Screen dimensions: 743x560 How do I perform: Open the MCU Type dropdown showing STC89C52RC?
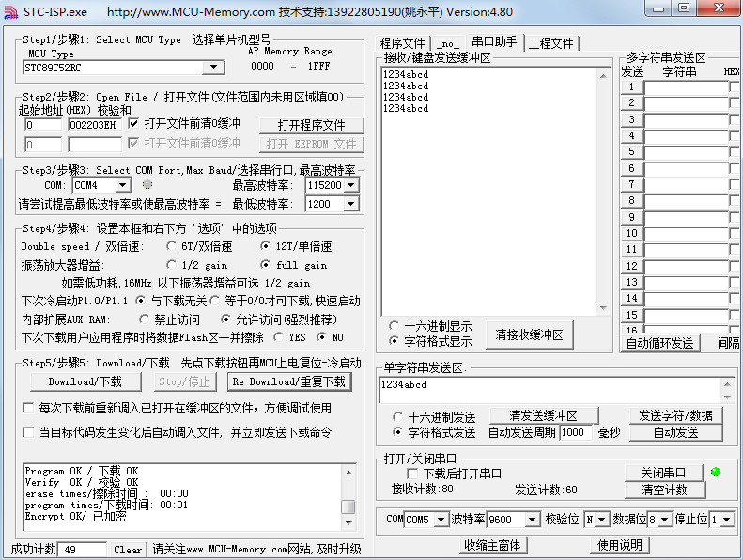pos(214,68)
